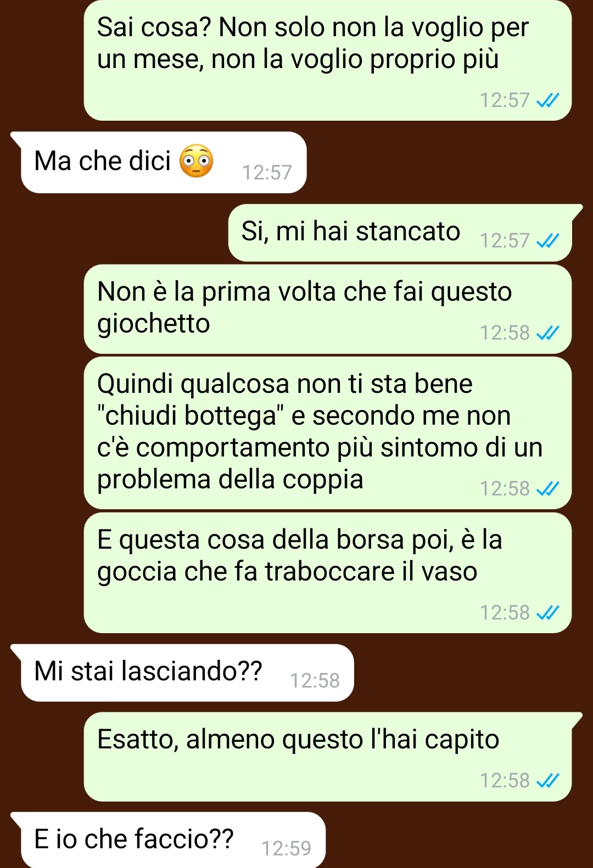Viewport: 593px width, 868px height.
Task: Tap 12:58 timestamp on 'Mi stai lasciando??'
Action: click(315, 680)
